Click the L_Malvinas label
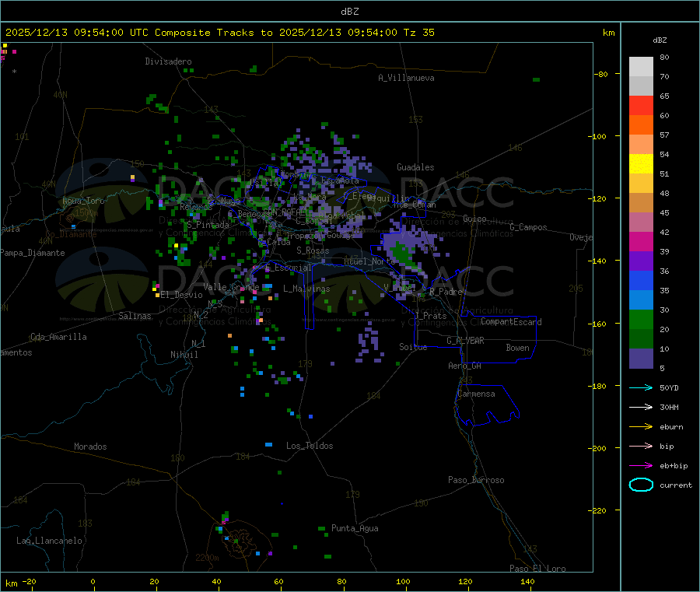Image resolution: width=700 pixels, height=592 pixels. [306, 289]
